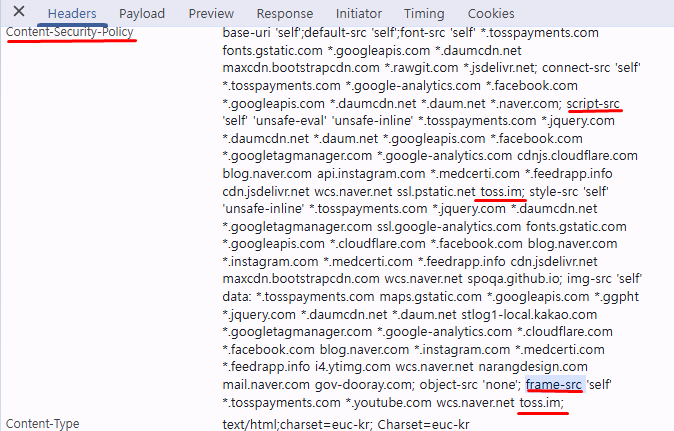
Task: Click i4.ytimg.com in the policy
Action: [x=352, y=367]
